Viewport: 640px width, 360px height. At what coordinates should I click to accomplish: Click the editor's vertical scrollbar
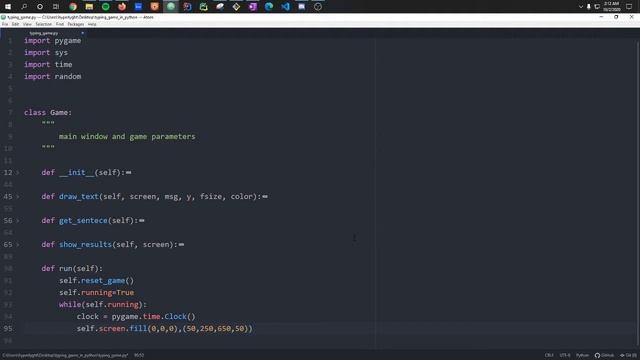coord(638,192)
